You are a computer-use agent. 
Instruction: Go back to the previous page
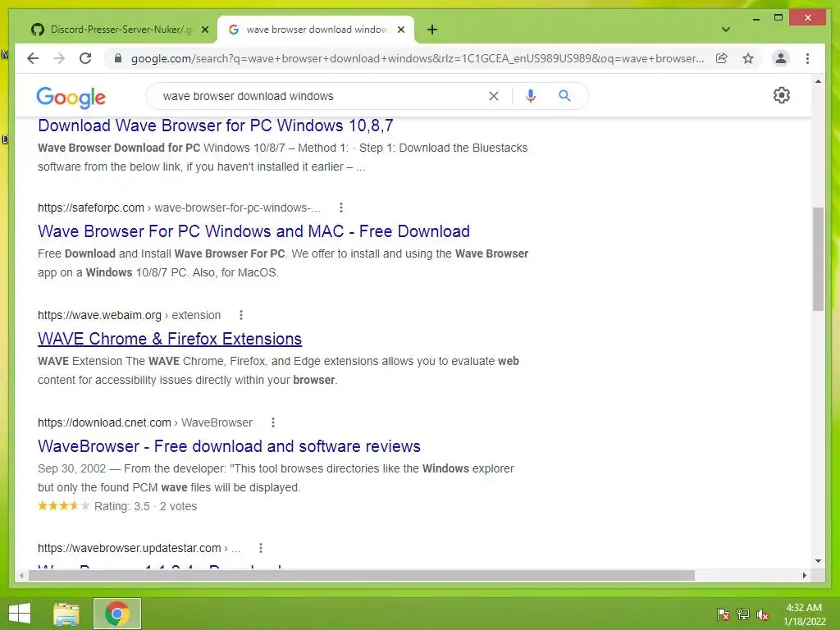coord(33,58)
